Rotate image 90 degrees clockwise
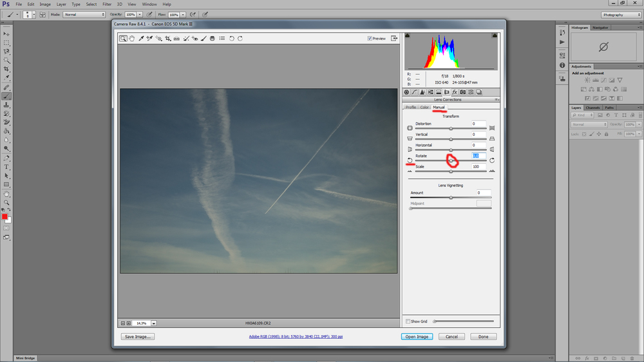The height and width of the screenshot is (362, 644). pos(240,38)
